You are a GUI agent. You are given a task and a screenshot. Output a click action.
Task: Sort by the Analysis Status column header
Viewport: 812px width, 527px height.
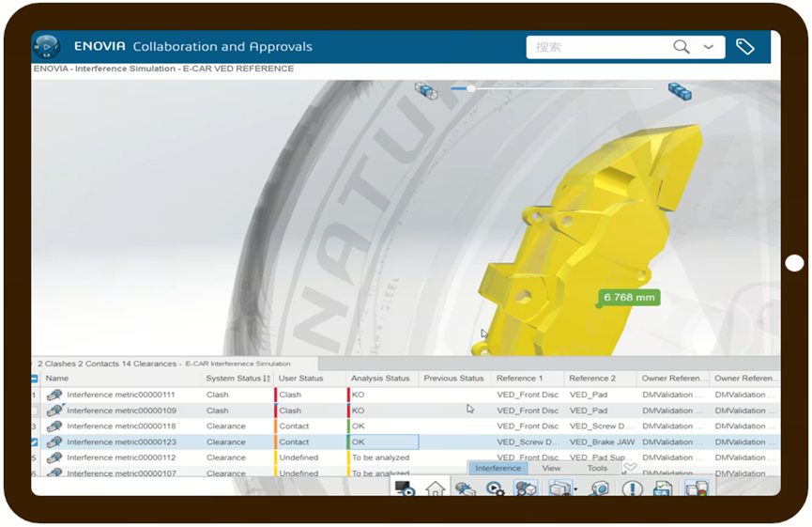pyautogui.click(x=380, y=379)
